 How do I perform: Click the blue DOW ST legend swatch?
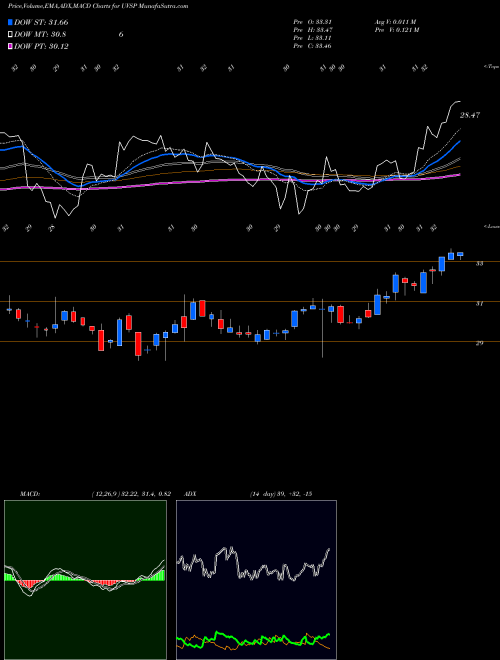tap(10, 22)
